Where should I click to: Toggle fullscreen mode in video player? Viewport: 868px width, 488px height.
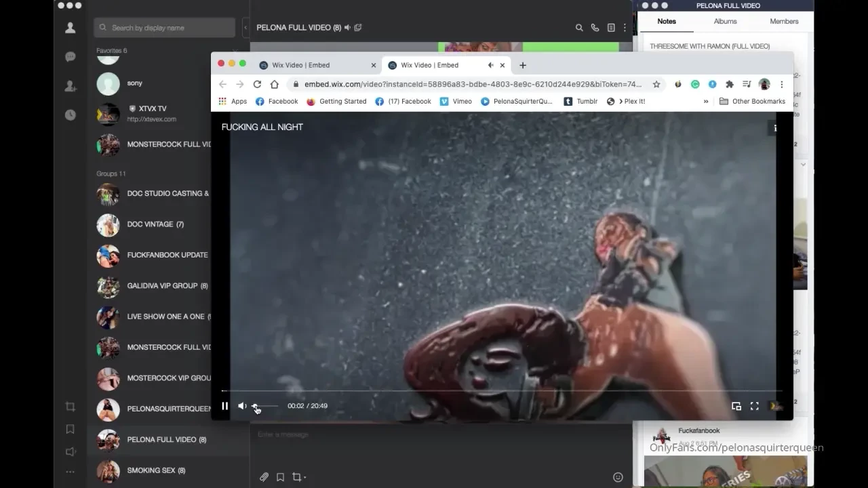(x=754, y=406)
